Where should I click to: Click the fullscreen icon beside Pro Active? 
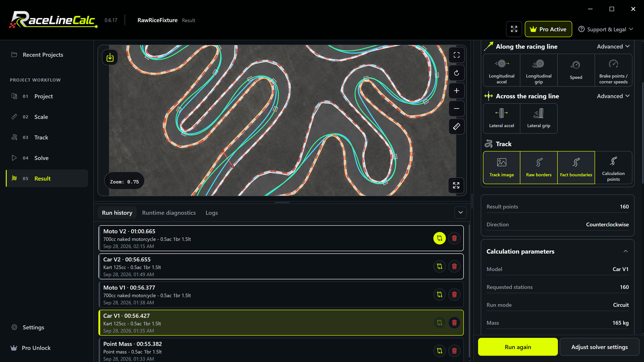pos(514,29)
